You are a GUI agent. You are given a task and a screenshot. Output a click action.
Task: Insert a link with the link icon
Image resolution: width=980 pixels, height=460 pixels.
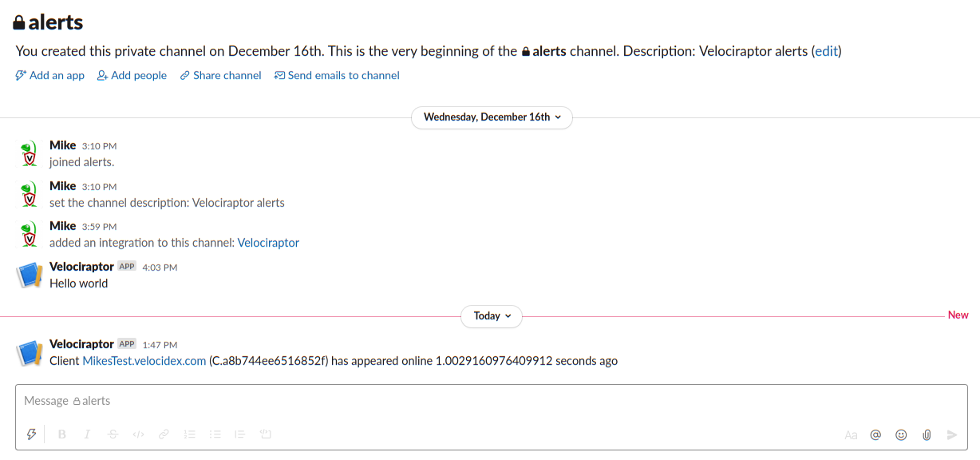[164, 434]
